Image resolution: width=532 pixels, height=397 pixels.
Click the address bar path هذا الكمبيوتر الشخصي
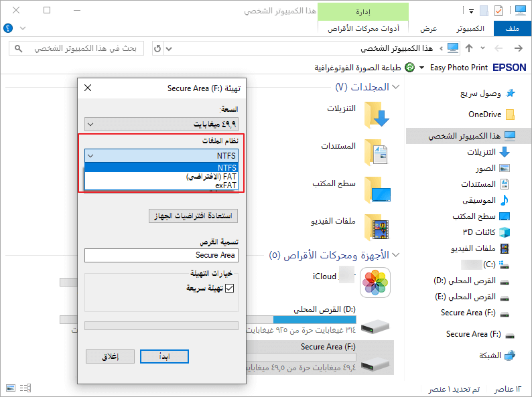tap(397, 48)
